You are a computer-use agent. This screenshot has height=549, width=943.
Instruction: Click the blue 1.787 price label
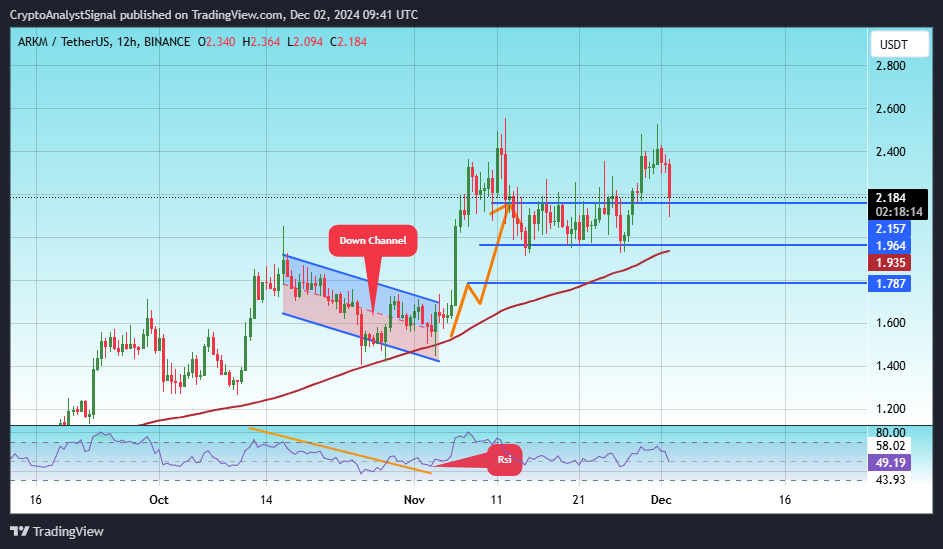tap(890, 284)
